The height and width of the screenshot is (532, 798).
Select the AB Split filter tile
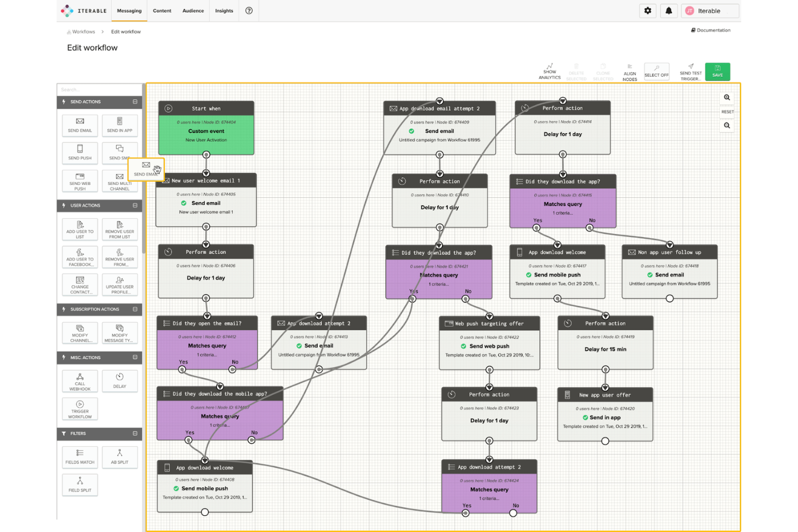[120, 457]
